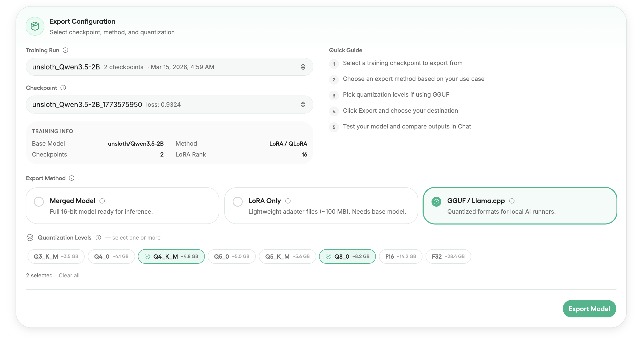Select the Q3_K_M quantization chip
This screenshot has height=337, width=644.
56,256
